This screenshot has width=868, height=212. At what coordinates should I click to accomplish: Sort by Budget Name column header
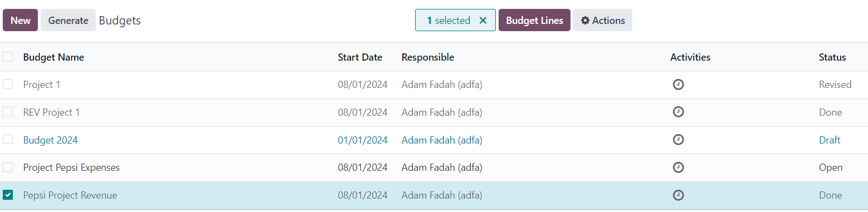click(53, 57)
